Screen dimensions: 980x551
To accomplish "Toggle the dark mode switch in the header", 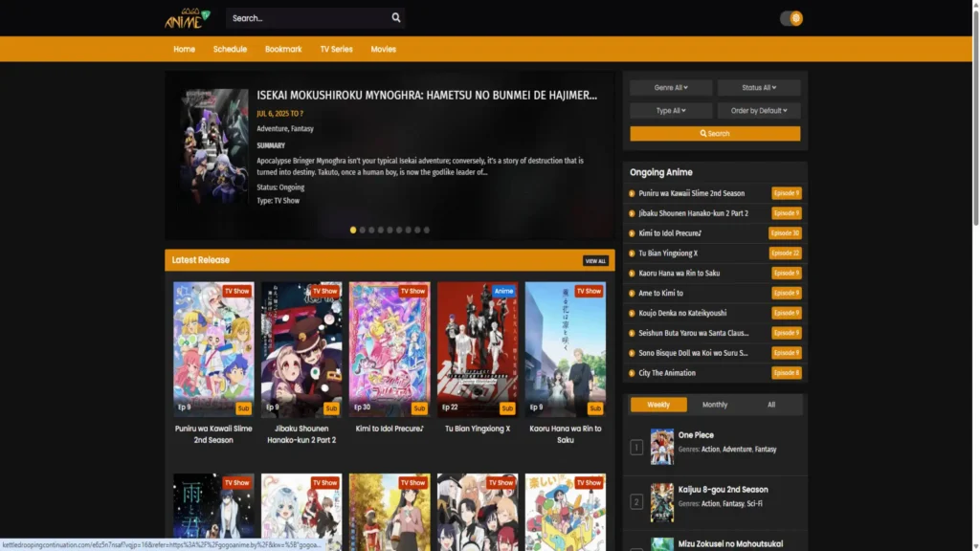I will pyautogui.click(x=790, y=17).
